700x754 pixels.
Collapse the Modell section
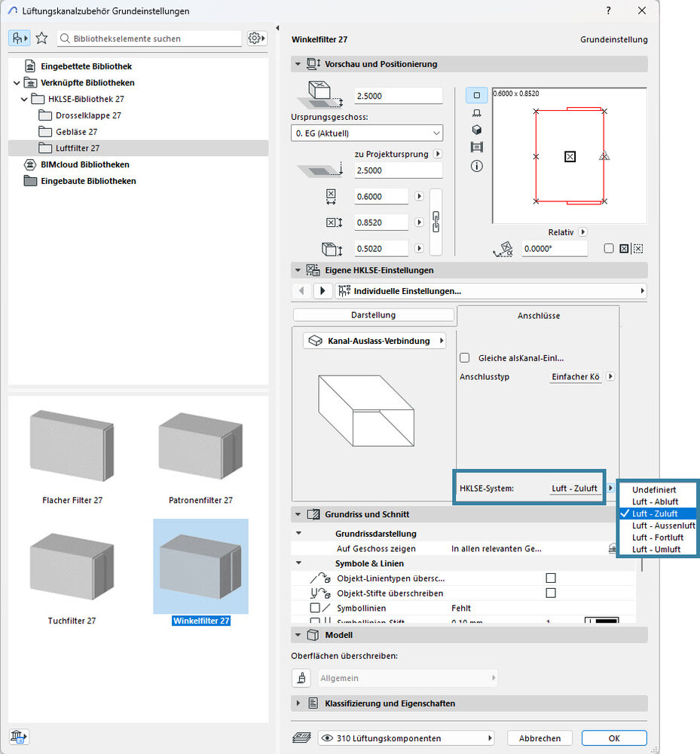(298, 635)
